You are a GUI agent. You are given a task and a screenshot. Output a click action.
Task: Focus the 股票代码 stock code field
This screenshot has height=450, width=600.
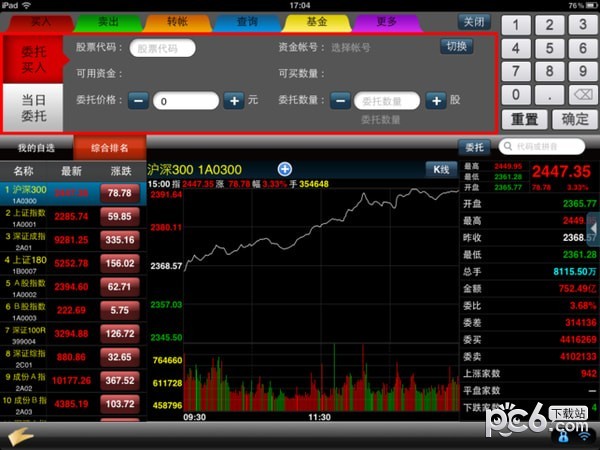click(163, 48)
